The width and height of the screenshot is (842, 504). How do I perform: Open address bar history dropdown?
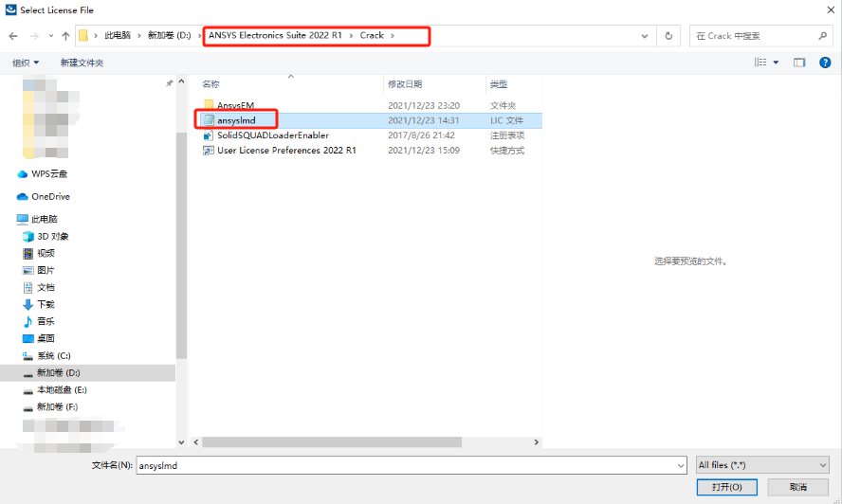pos(645,36)
